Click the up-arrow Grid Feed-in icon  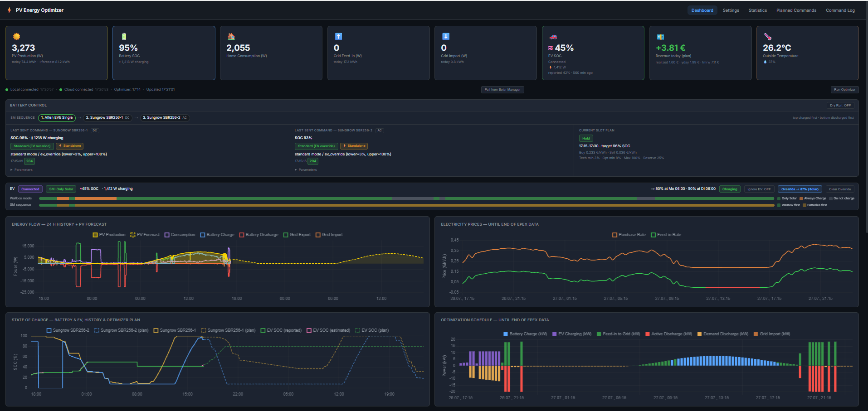[338, 36]
